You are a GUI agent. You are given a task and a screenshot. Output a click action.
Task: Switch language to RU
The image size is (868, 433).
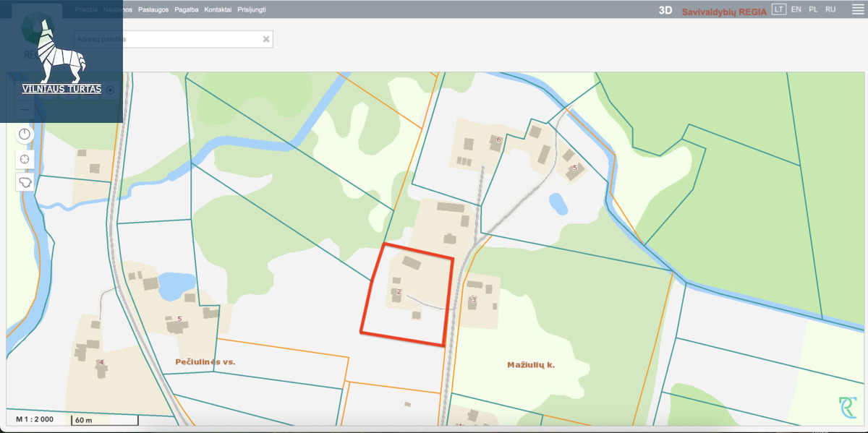click(830, 9)
